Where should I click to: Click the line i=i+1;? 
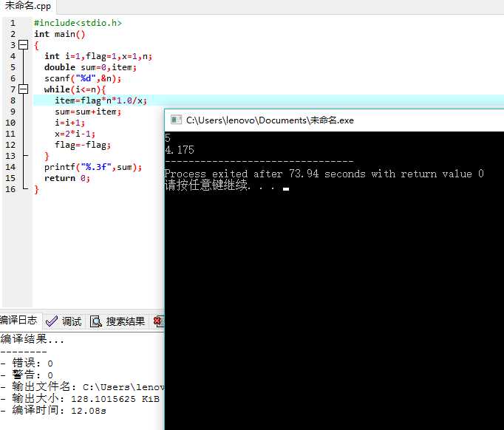pyautogui.click(x=69, y=123)
